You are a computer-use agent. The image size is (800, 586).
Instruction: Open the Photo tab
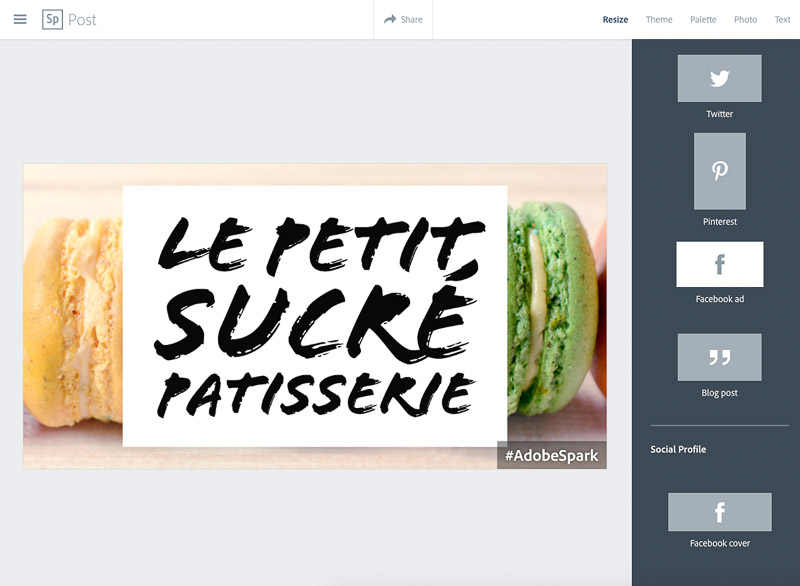[745, 19]
